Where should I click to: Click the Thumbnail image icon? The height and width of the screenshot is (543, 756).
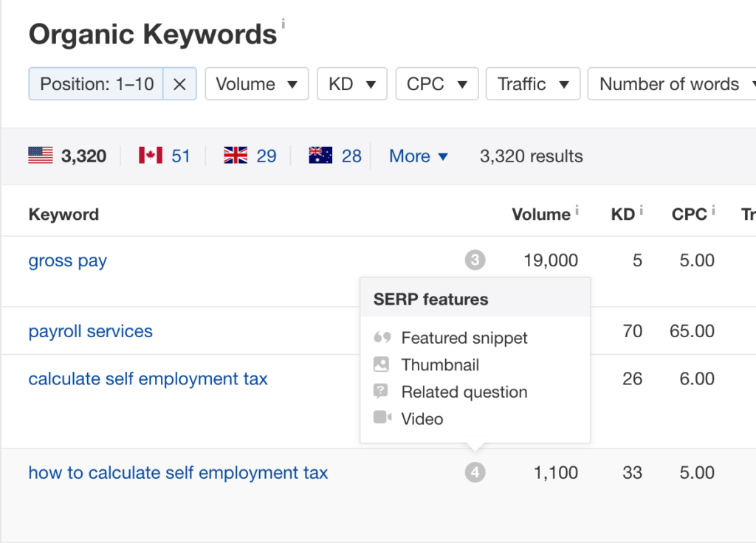pos(381,364)
